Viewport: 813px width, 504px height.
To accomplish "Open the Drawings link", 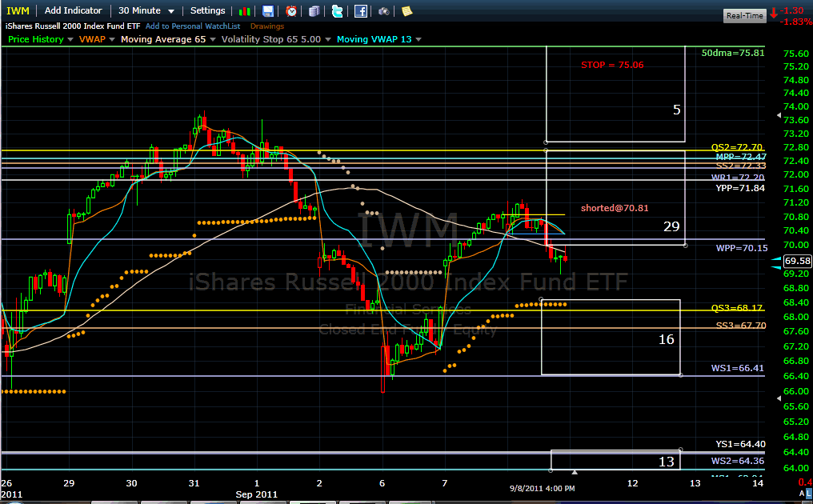I will (x=267, y=26).
